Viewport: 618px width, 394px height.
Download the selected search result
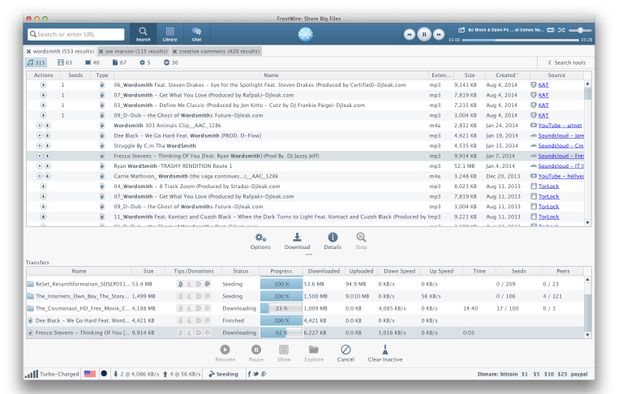297,241
